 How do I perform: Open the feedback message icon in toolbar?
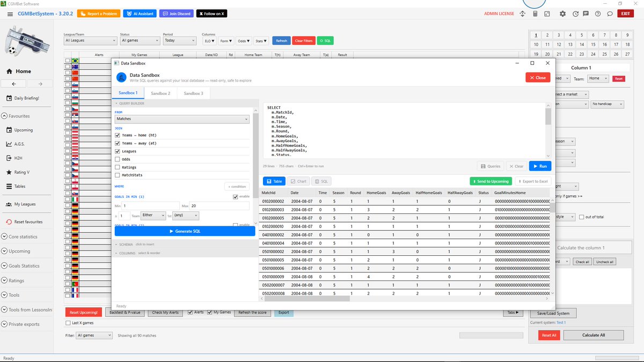(587, 13)
